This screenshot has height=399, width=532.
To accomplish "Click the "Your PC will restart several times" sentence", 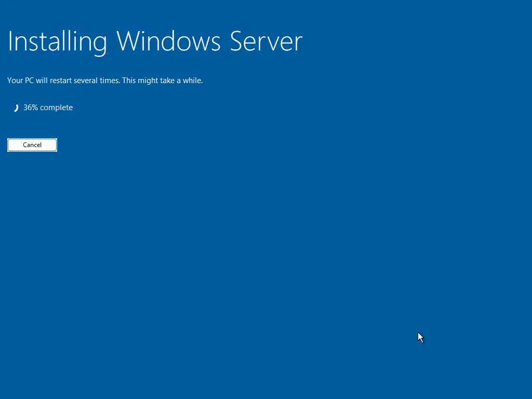I will [x=64, y=81].
